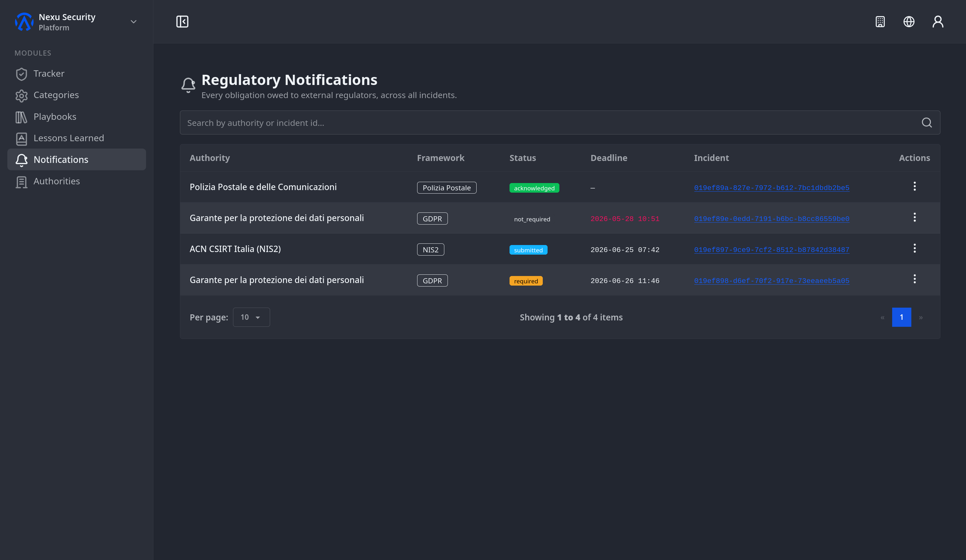Screen dimensions: 966x560
Task: Click the submitted status badge
Action: [x=528, y=250]
